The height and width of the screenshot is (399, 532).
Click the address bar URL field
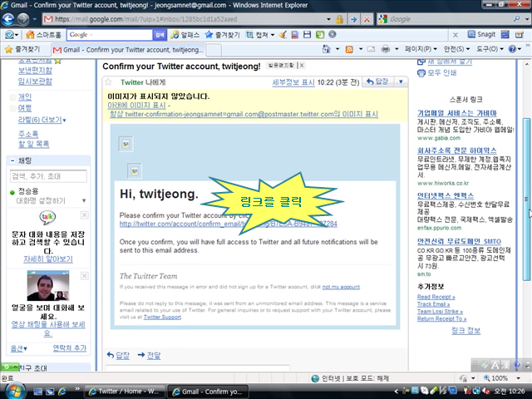pos(183,19)
